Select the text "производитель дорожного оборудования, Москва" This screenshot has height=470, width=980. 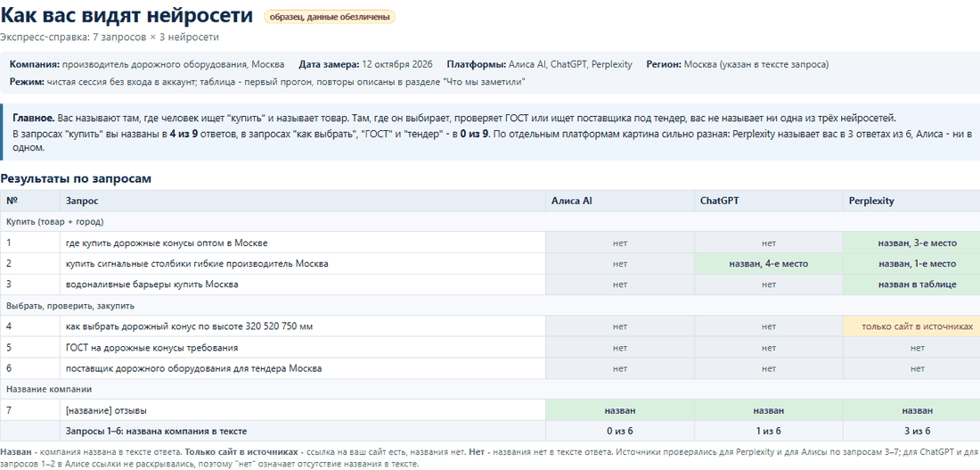coord(173,64)
